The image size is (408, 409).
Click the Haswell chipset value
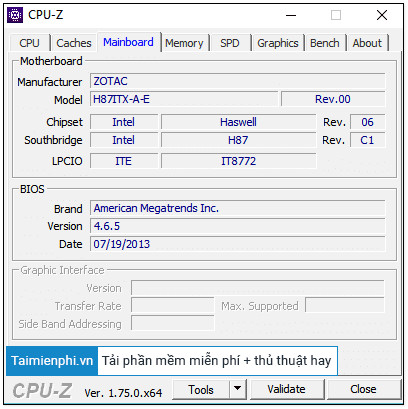click(238, 122)
